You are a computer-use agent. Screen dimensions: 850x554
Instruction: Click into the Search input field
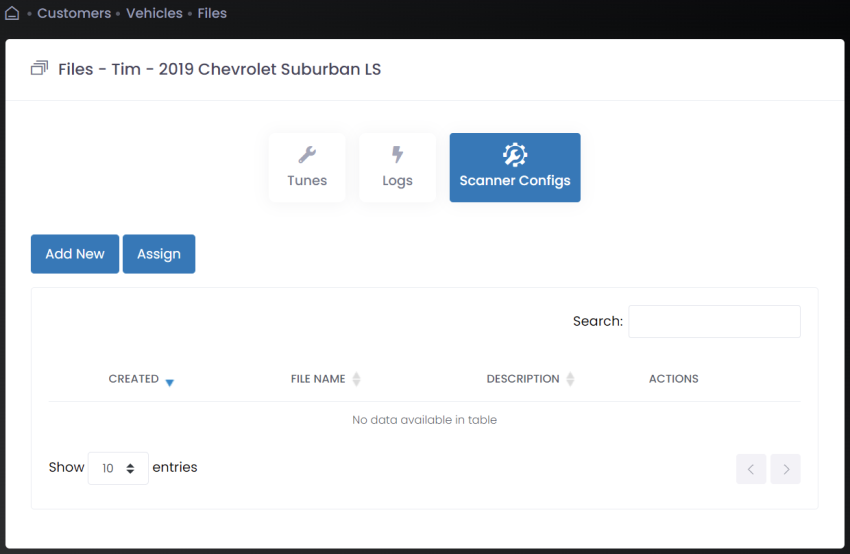click(714, 322)
